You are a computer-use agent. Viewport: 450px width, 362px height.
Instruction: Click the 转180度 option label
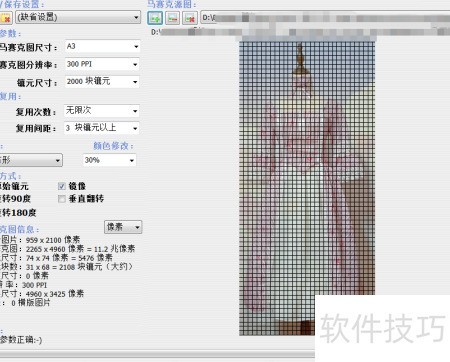[18, 213]
